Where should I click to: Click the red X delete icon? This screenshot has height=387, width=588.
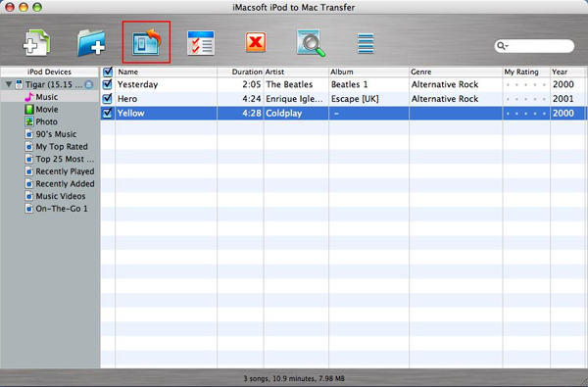256,42
